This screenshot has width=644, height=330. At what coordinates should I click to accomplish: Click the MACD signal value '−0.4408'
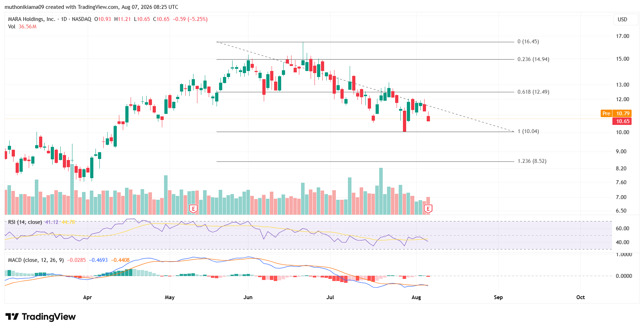pyautogui.click(x=120, y=260)
